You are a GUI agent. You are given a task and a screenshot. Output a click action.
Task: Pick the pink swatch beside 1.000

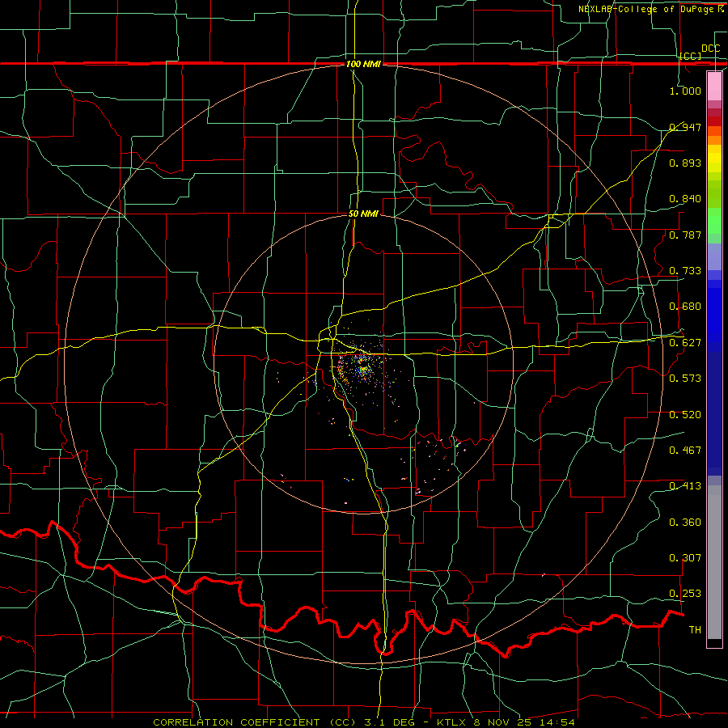[x=714, y=86]
